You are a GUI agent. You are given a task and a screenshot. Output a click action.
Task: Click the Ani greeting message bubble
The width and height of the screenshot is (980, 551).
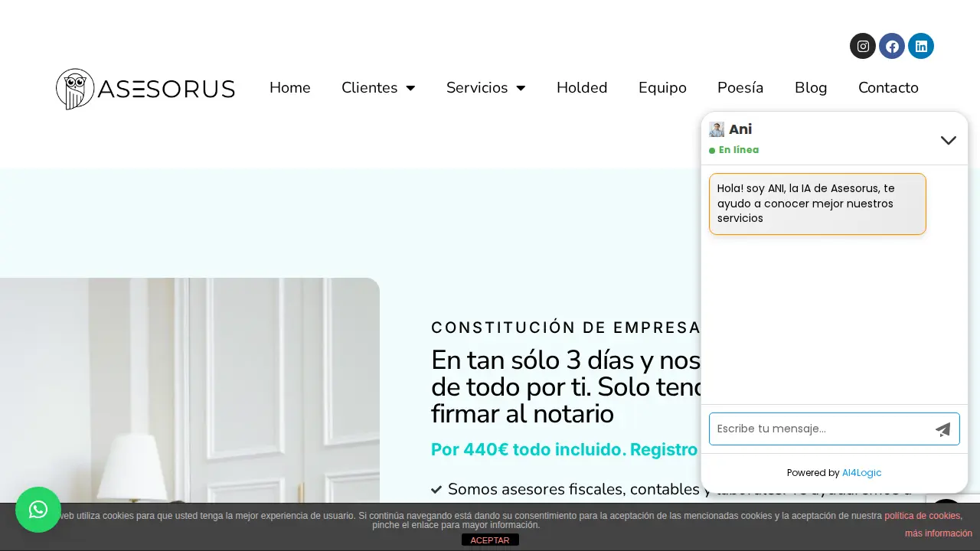(818, 204)
